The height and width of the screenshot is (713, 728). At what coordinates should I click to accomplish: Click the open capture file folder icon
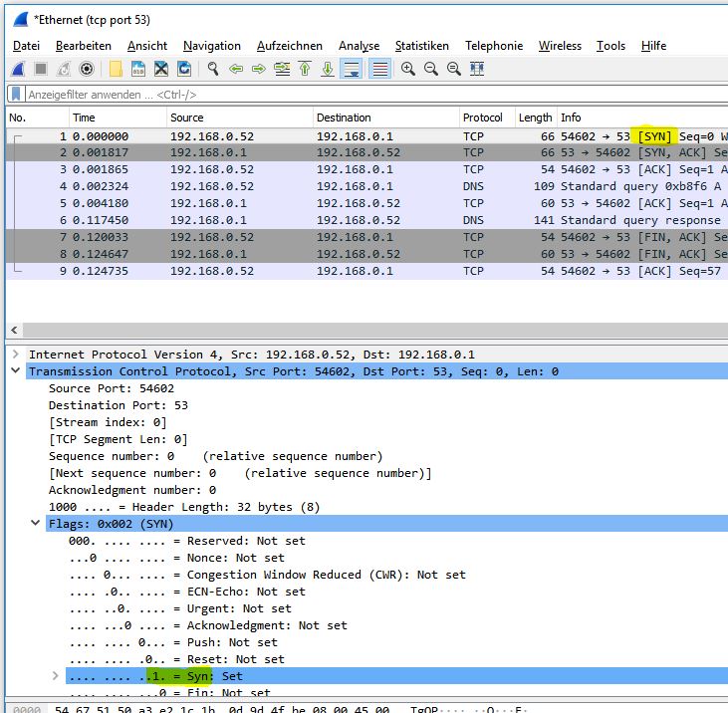coord(116,69)
